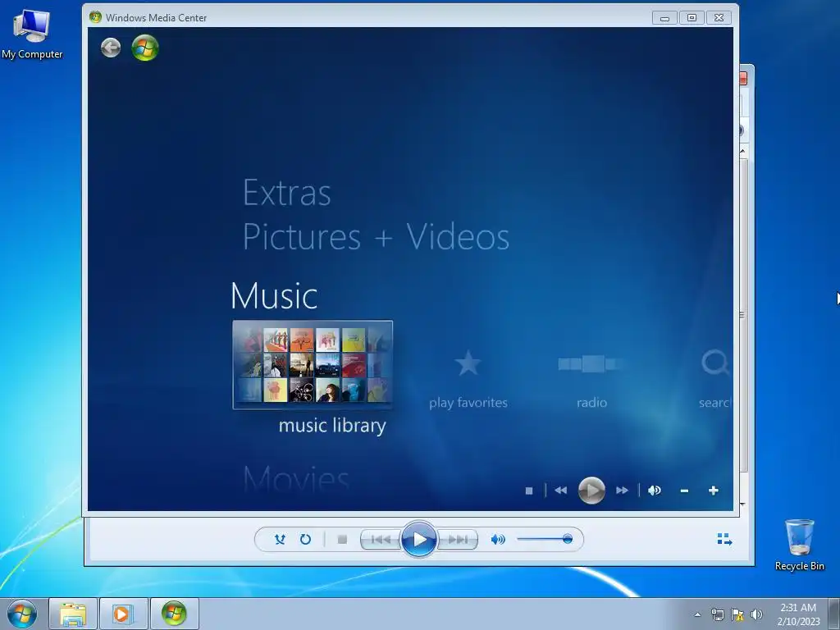Mute sound in Media Player window
The height and width of the screenshot is (630, 840).
pos(498,540)
